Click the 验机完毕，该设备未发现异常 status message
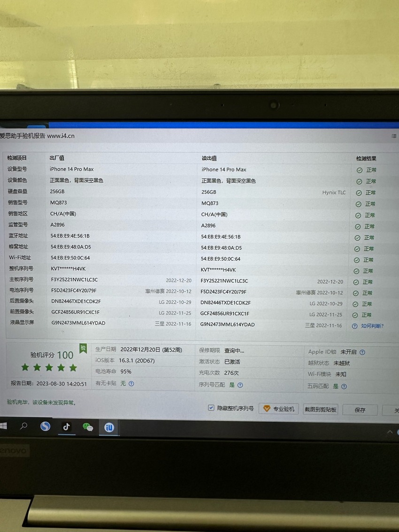Image resolution: width=399 pixels, height=532 pixels. [41, 402]
